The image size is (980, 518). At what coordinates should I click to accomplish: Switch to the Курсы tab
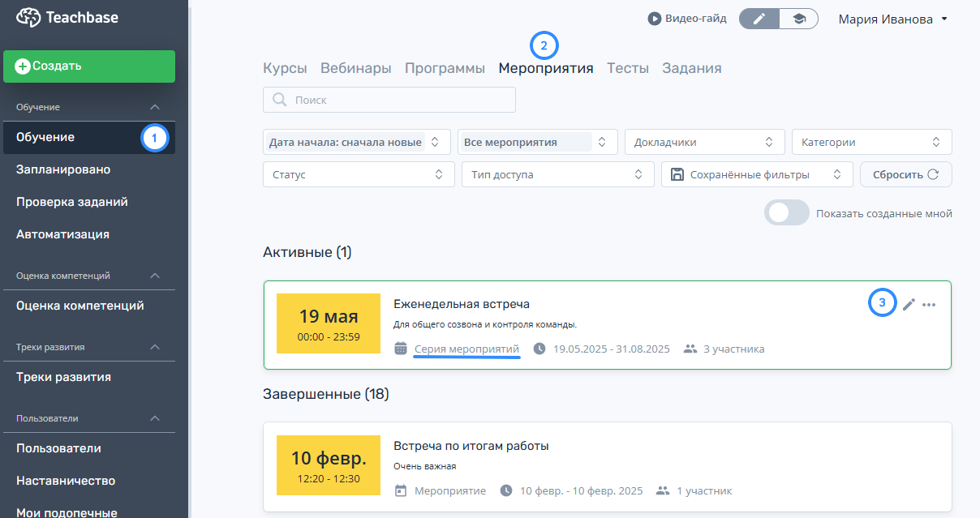[x=285, y=68]
